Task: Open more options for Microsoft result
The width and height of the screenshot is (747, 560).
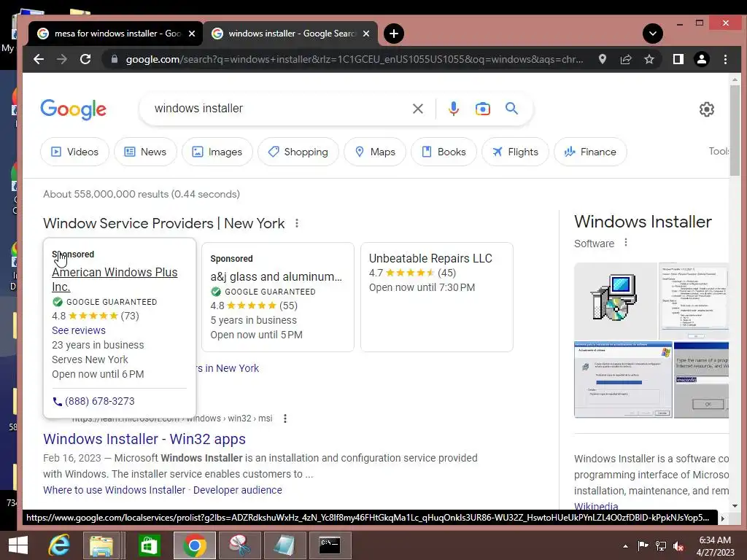Action: 285,419
